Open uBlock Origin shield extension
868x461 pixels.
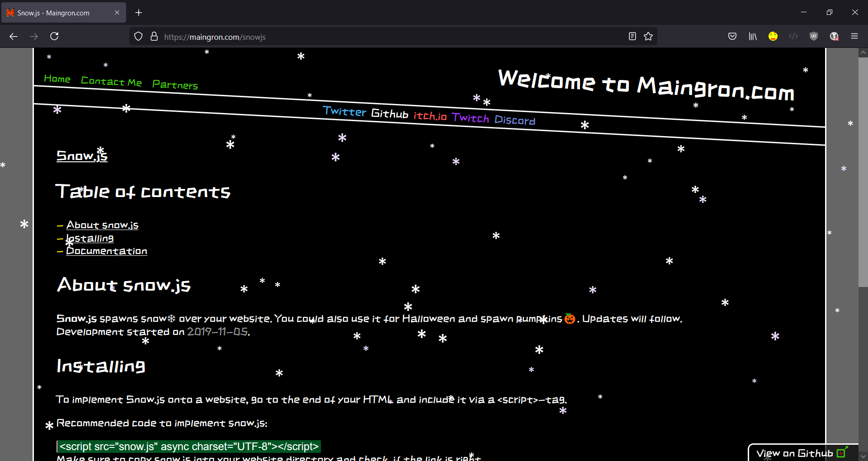814,37
